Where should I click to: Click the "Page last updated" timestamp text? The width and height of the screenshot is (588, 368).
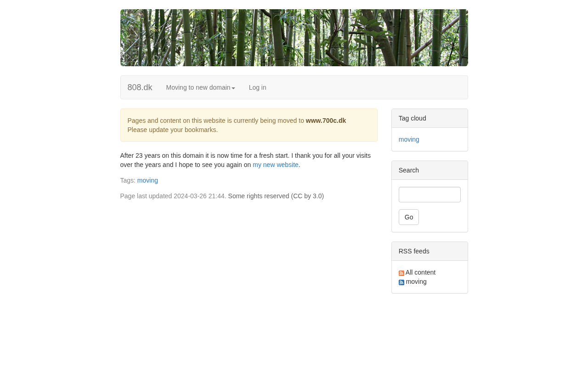[x=173, y=196]
